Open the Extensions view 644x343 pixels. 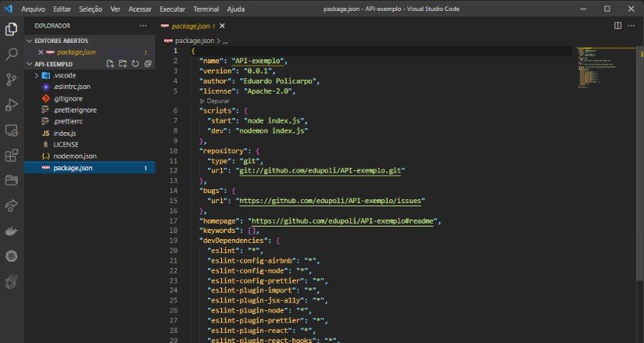pos(12,155)
